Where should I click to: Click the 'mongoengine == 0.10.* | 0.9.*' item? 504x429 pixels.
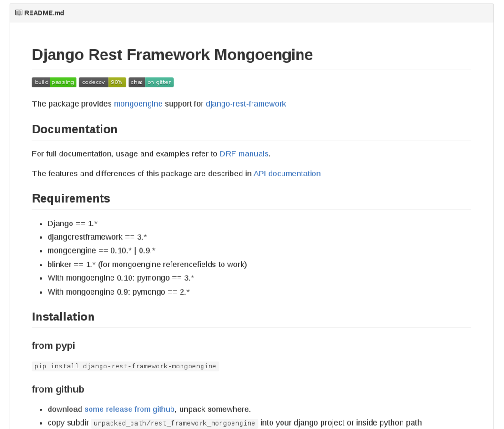(101, 251)
